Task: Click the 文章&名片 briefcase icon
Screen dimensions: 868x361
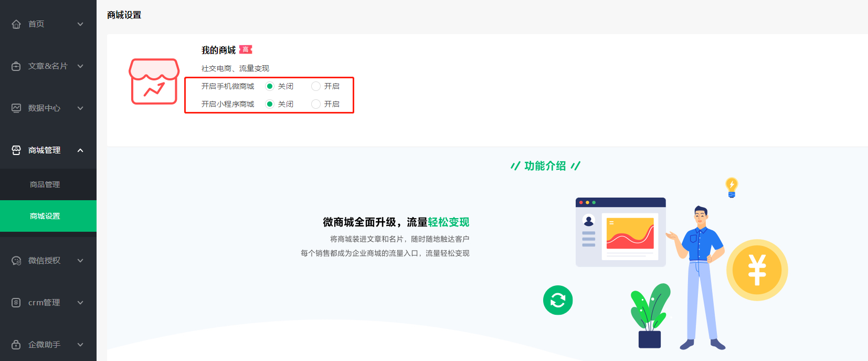Action: point(16,66)
